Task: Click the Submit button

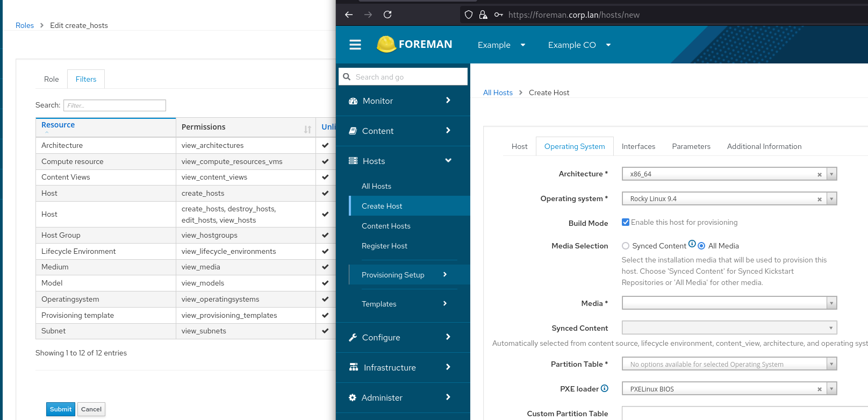Action: tap(61, 409)
